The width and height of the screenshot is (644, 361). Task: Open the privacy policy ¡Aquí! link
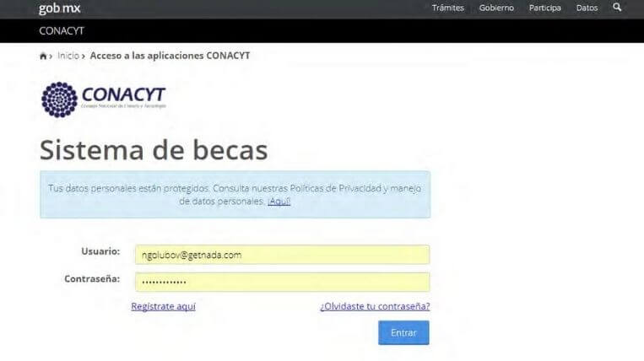279,202
